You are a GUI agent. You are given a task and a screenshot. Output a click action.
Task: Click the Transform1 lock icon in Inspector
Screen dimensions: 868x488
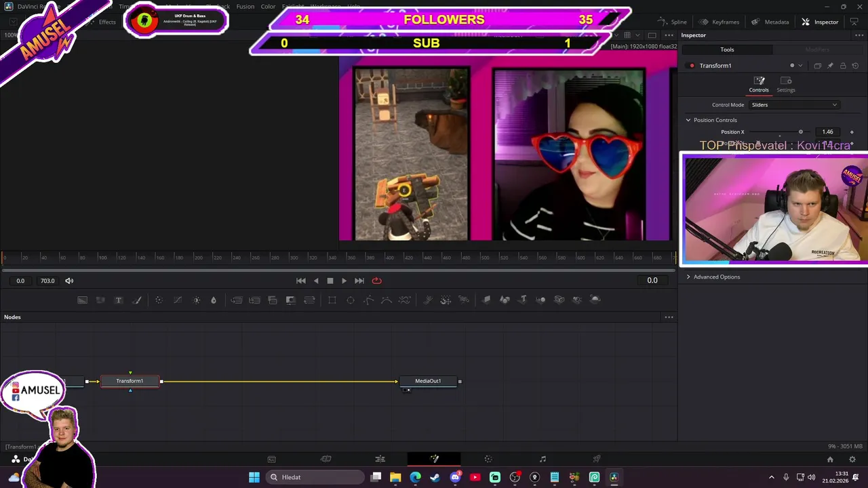coord(843,66)
